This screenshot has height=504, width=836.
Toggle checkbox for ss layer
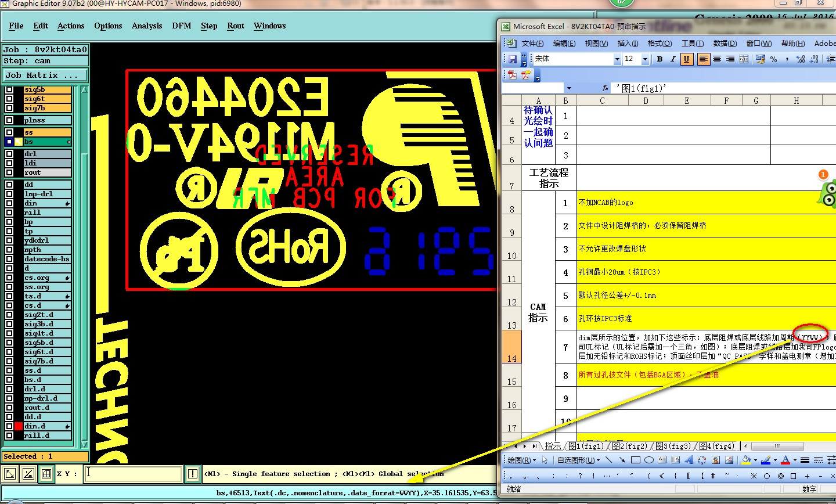9,132
